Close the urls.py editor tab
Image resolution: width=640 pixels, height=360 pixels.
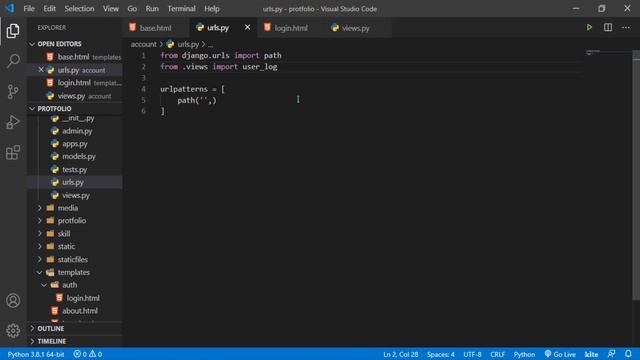click(247, 27)
